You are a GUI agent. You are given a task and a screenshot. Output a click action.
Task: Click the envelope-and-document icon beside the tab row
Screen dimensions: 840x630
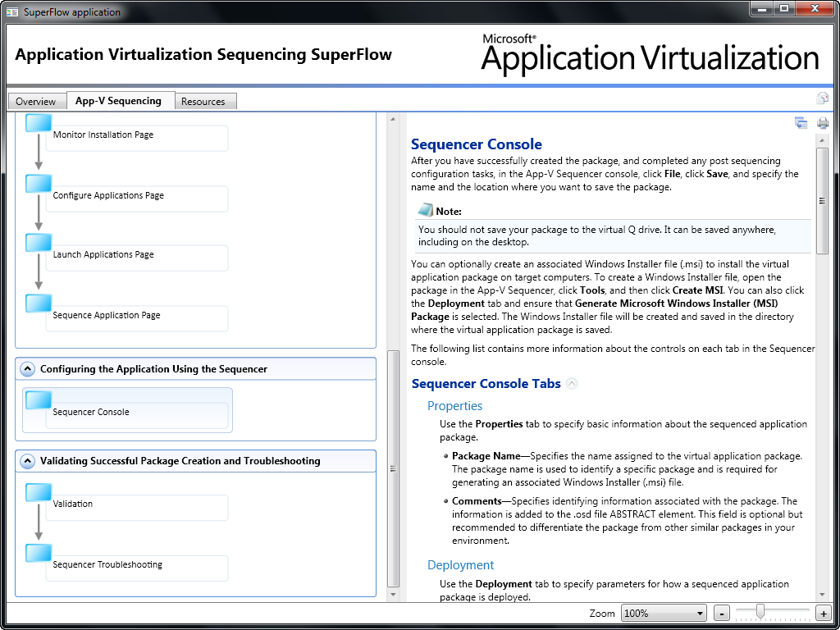tap(822, 98)
